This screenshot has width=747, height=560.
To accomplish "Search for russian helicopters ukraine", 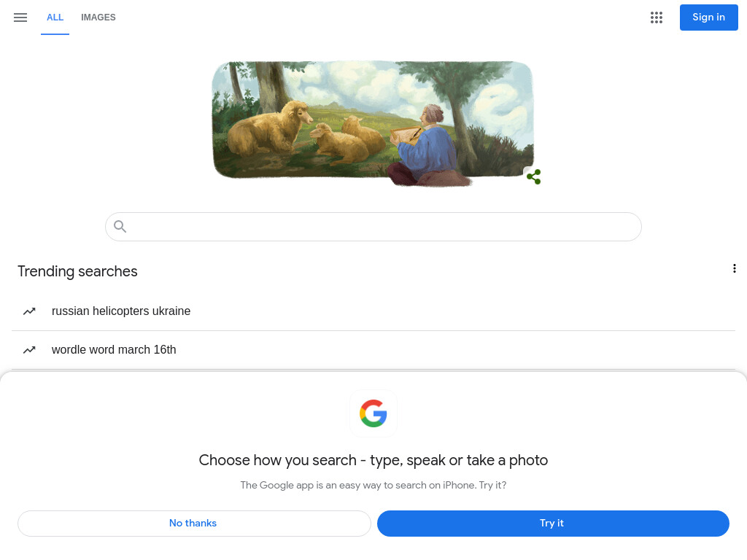I will [x=121, y=311].
